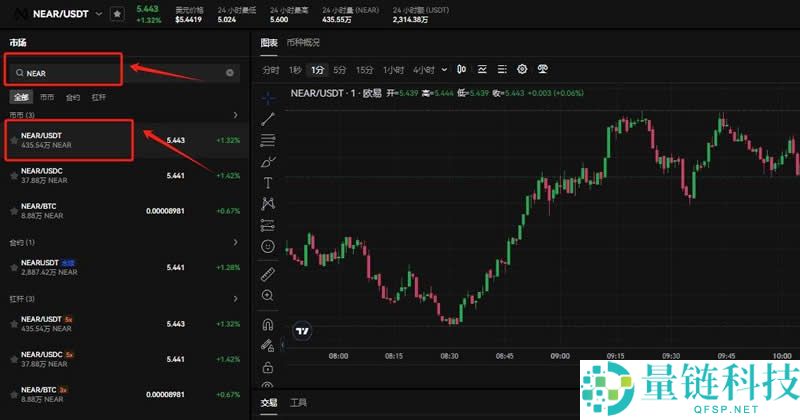The width and height of the screenshot is (800, 420).
Task: Switch to the 工具 tab
Action: pyautogui.click(x=298, y=403)
